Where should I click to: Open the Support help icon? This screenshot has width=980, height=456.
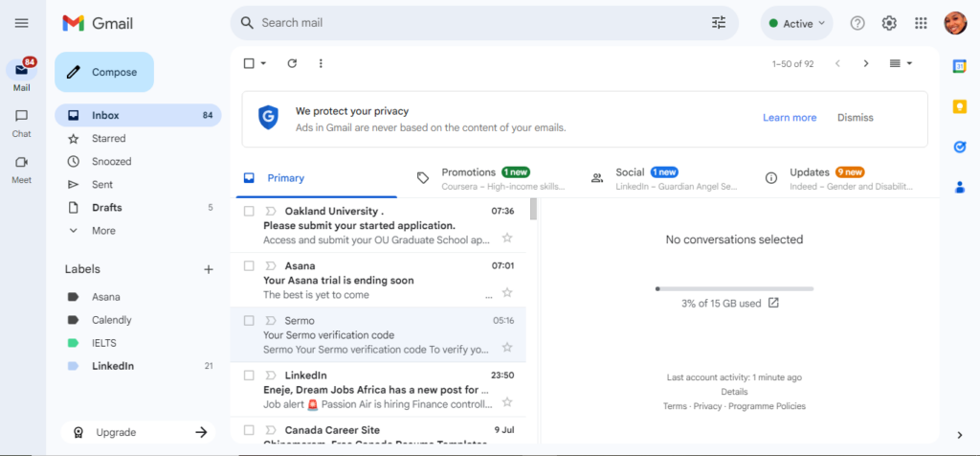tap(857, 23)
